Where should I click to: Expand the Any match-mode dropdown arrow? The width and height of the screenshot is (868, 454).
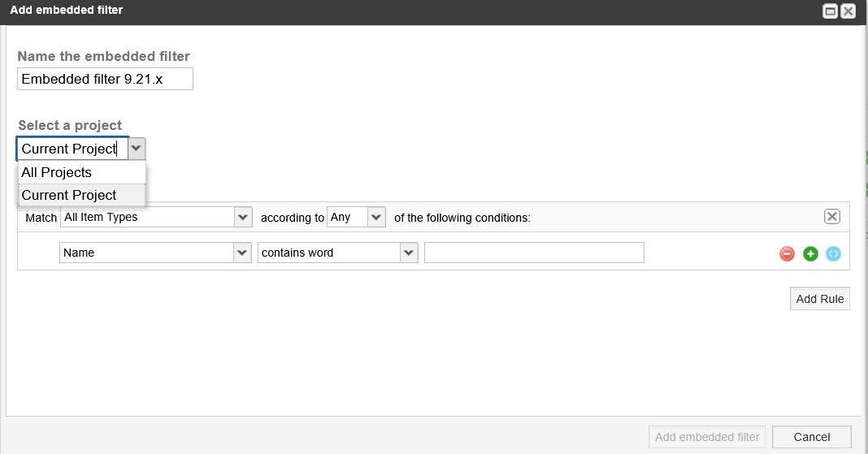376,218
